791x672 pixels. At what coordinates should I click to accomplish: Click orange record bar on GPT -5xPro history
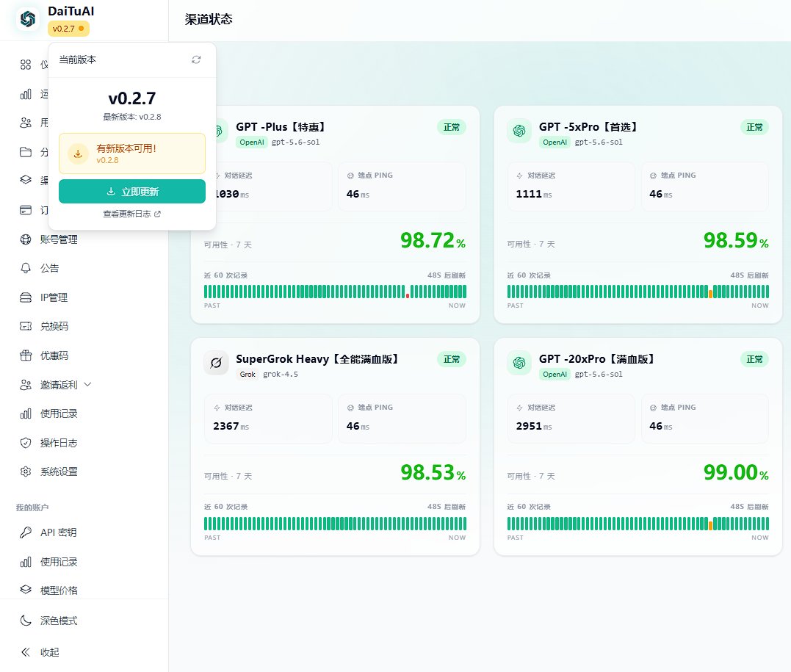(x=711, y=294)
